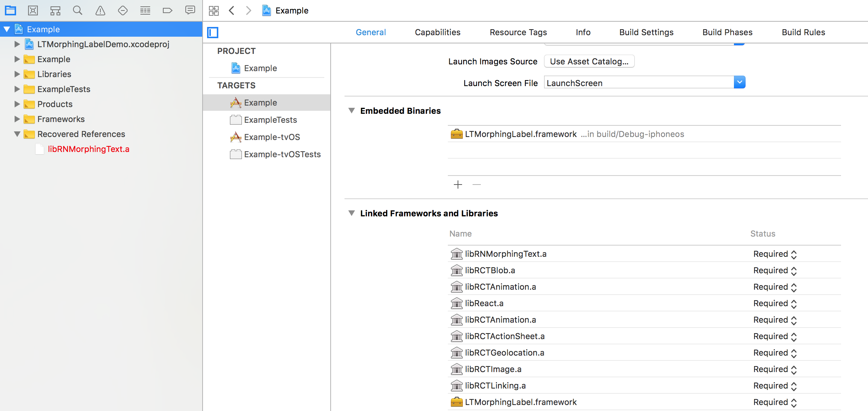Open the Source Control navigator icon
This screenshot has height=411, width=868.
click(33, 10)
